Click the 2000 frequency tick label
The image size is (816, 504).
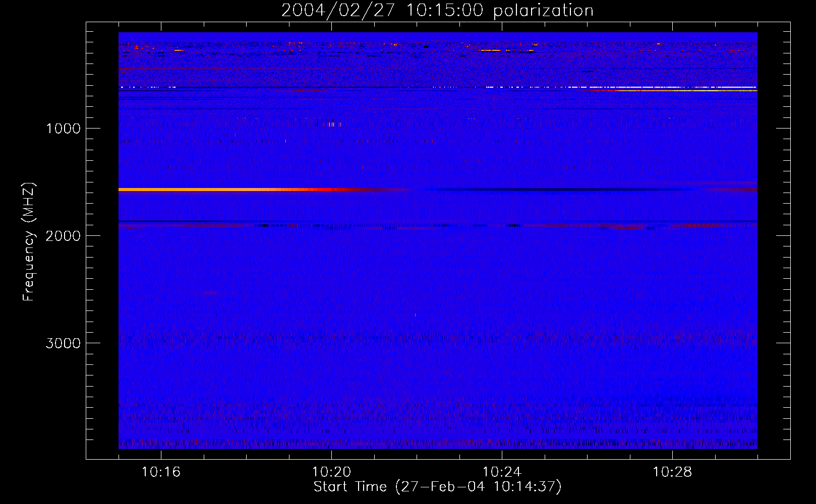click(63, 236)
